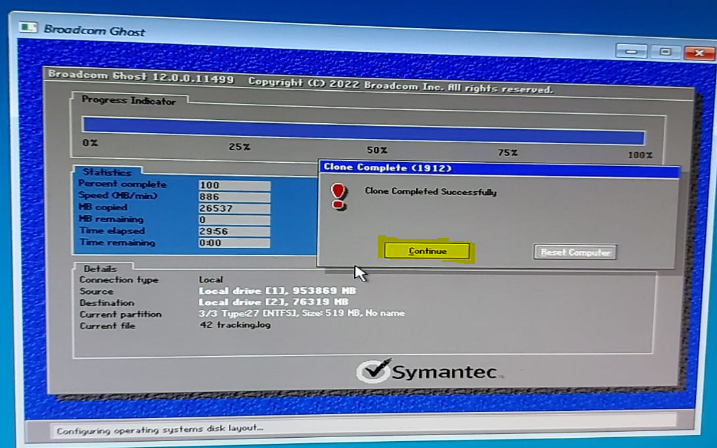Click the Time remaining value 0:00

tap(234, 243)
